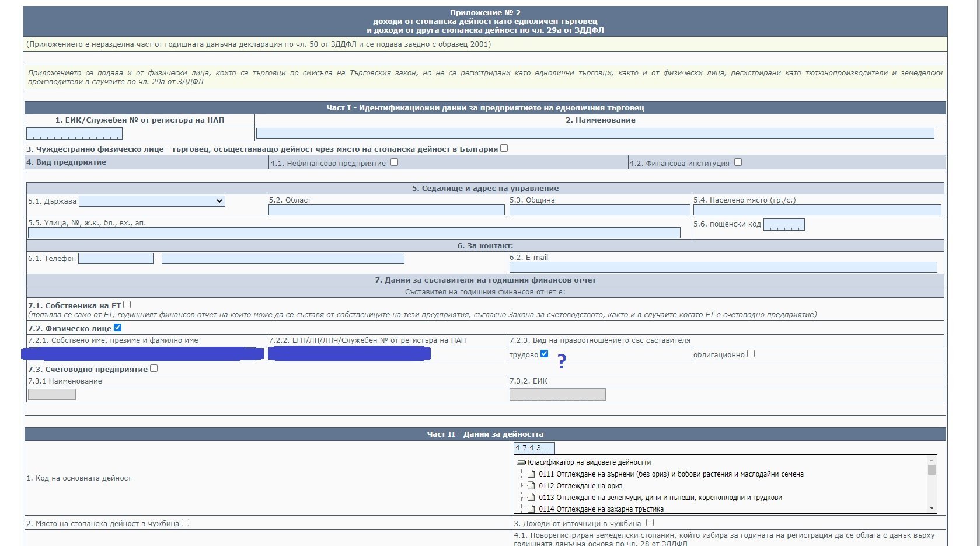Check the Счетоводно предприятие checkbox

(154, 368)
